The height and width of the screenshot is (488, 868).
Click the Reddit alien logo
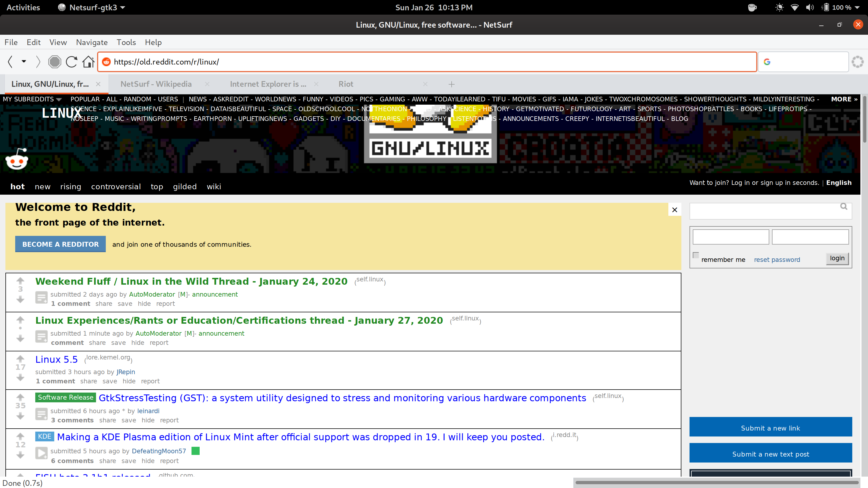point(17,159)
